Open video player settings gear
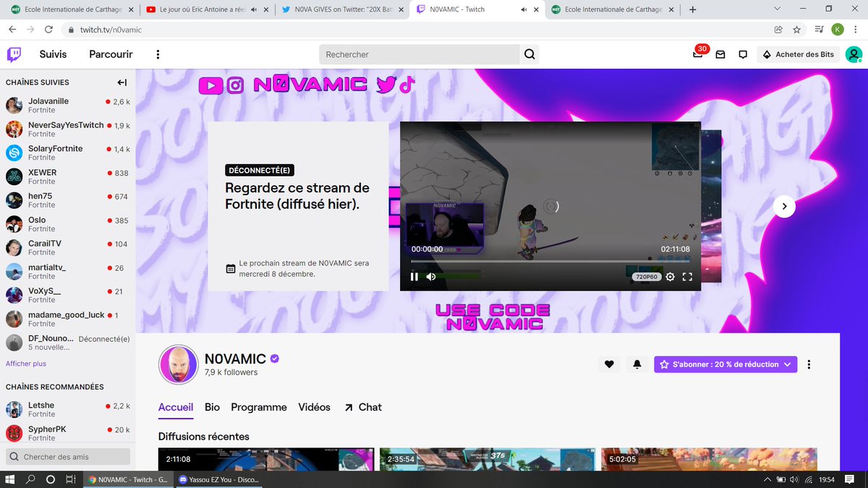Screen dimensions: 868x488 click(x=670, y=276)
